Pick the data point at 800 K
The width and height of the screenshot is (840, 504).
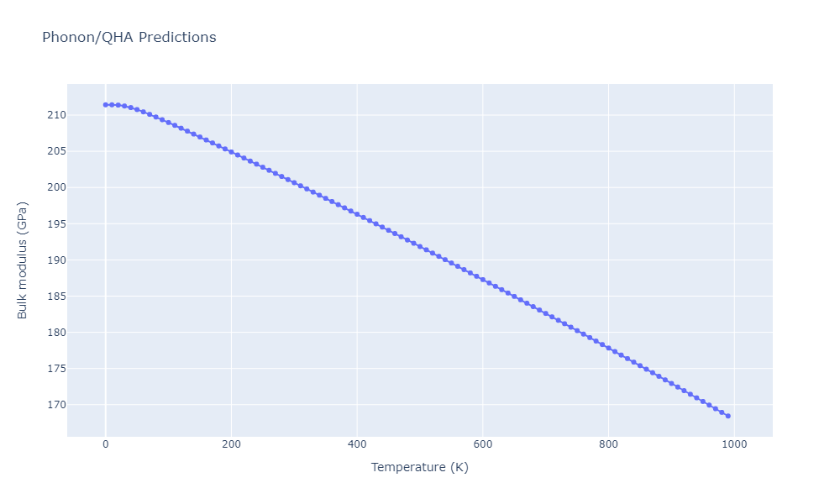tap(608, 348)
